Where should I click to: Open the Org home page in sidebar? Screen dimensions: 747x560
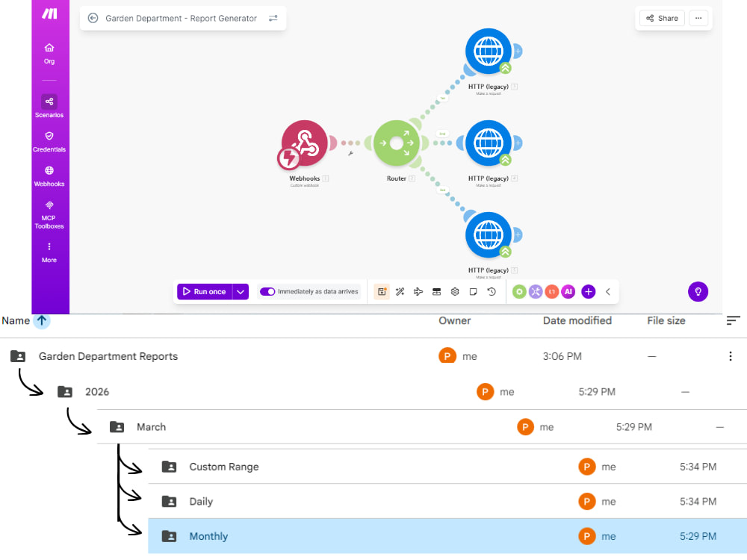tap(49, 53)
